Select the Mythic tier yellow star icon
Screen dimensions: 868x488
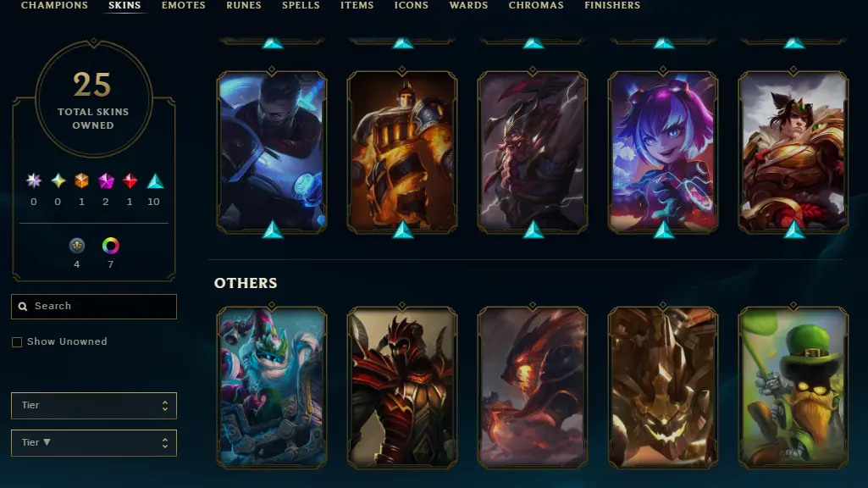click(58, 180)
